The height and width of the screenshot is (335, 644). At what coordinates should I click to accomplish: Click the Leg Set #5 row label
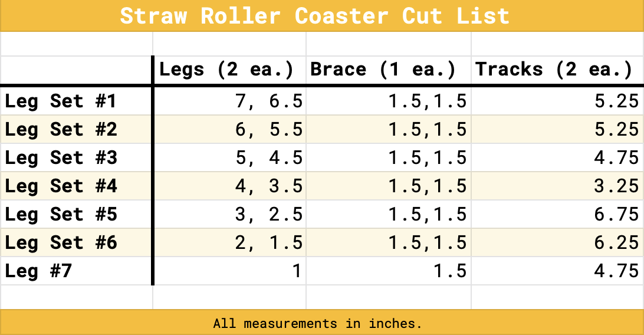(61, 215)
